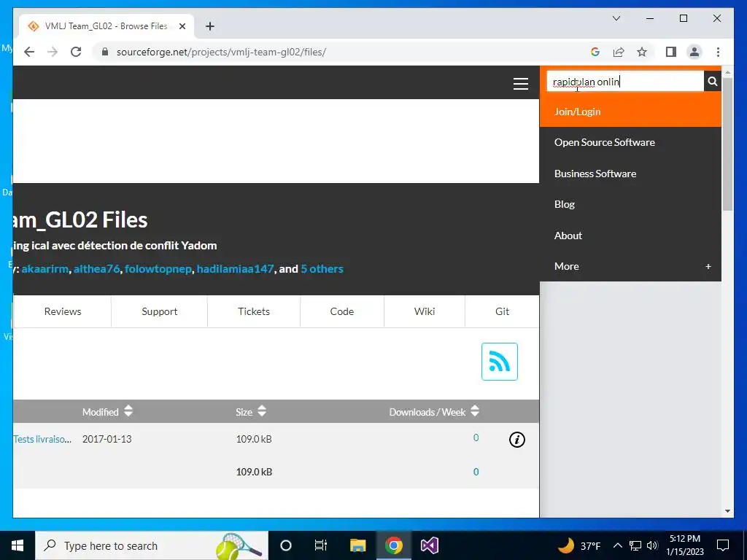Click Cortana circle icon
Image resolution: width=747 pixels, height=560 pixels.
[x=285, y=545]
